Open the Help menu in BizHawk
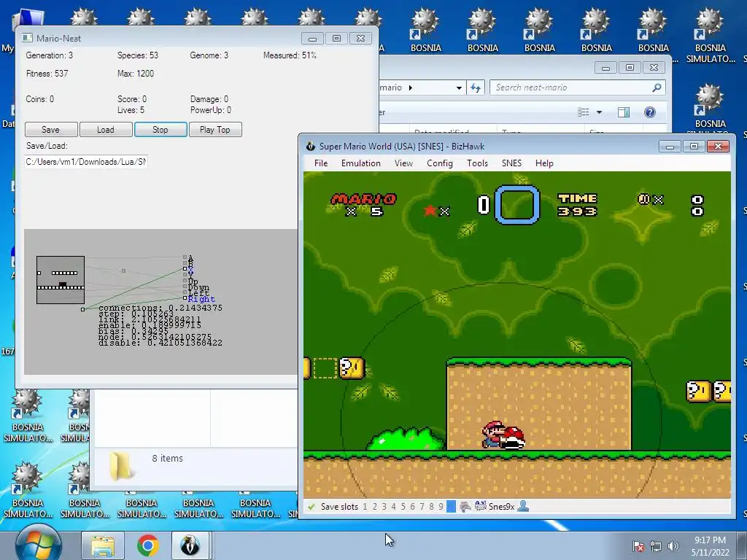Screen dimensions: 747x560 (x=544, y=163)
